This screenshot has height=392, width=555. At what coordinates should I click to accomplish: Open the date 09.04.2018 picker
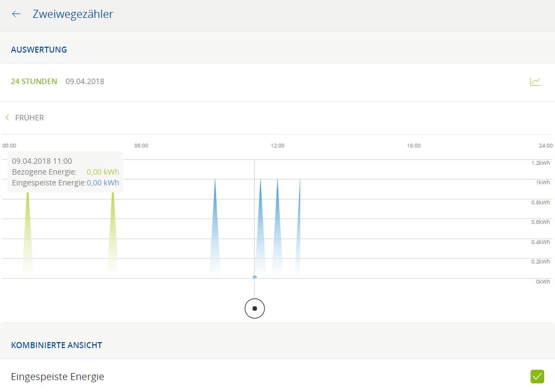coord(85,82)
